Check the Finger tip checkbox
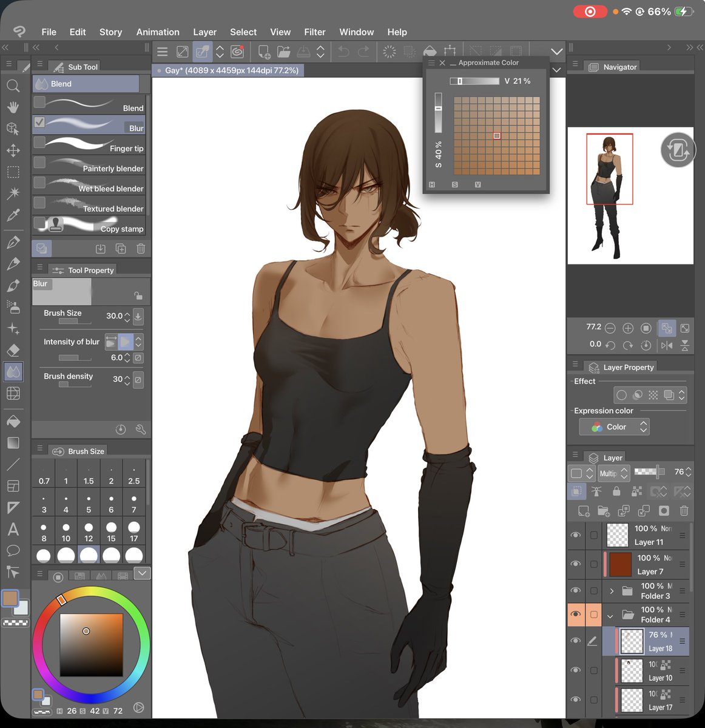The width and height of the screenshot is (705, 728). coord(39,142)
